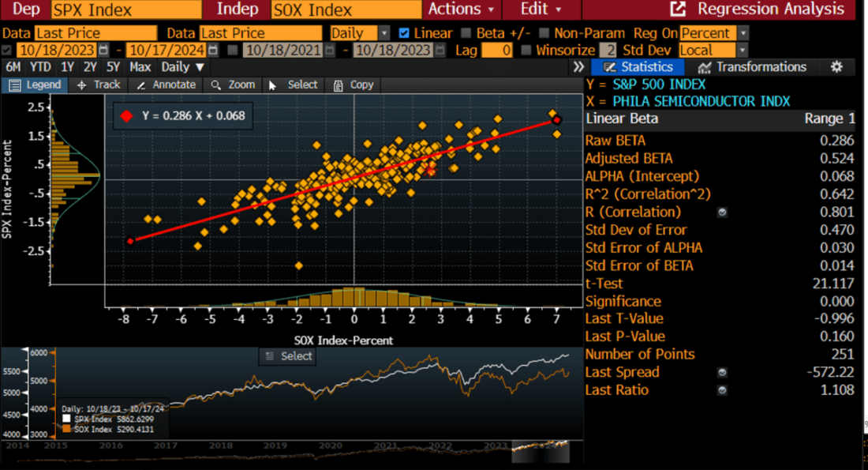Select 5Y time range
The image size is (868, 470).
click(113, 67)
